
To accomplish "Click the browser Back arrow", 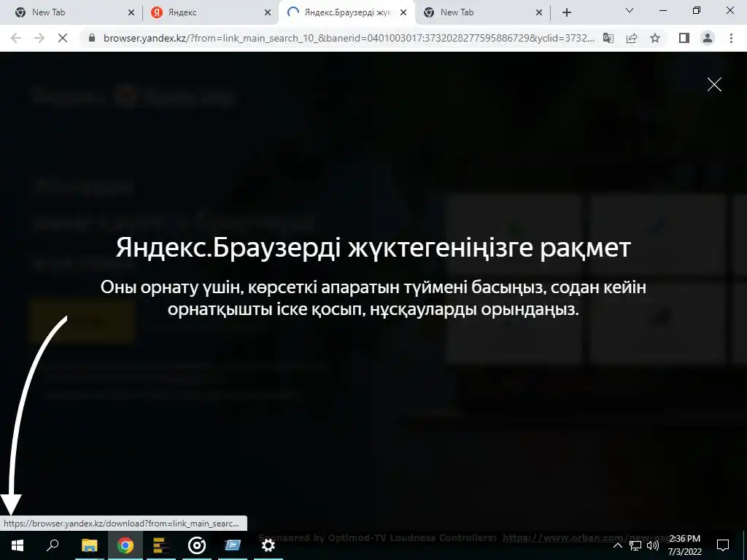I will (x=16, y=38).
